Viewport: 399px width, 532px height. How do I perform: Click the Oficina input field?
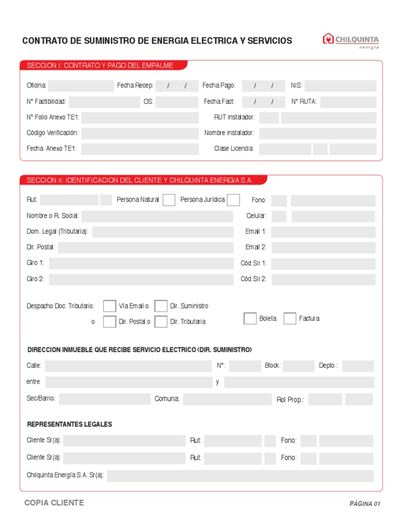[x=81, y=86]
